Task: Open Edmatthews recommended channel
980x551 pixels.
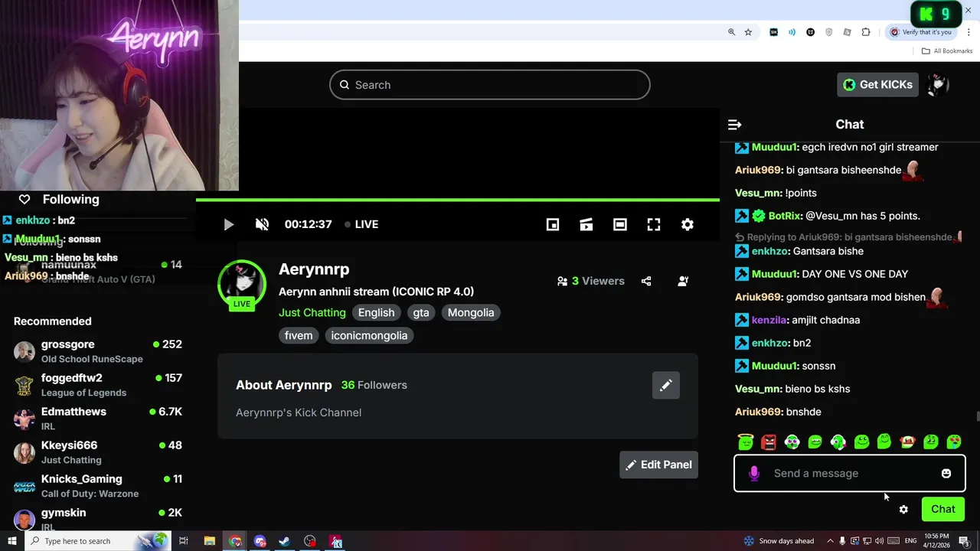Action: click(98, 419)
